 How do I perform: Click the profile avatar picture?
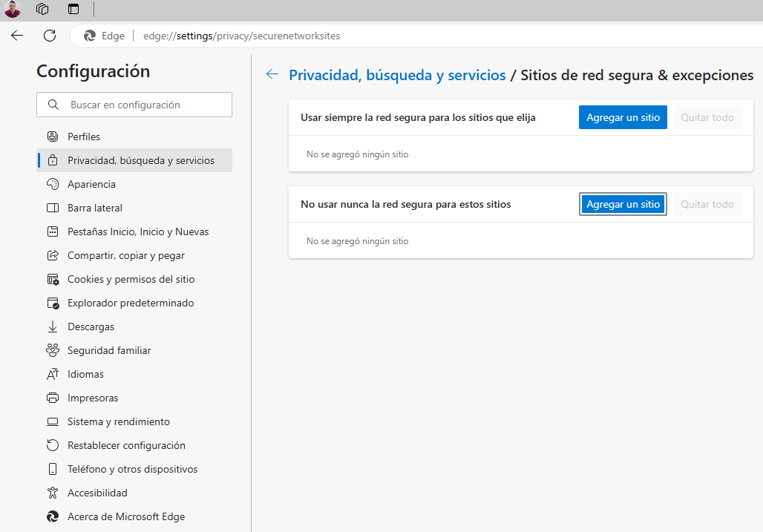13,10
